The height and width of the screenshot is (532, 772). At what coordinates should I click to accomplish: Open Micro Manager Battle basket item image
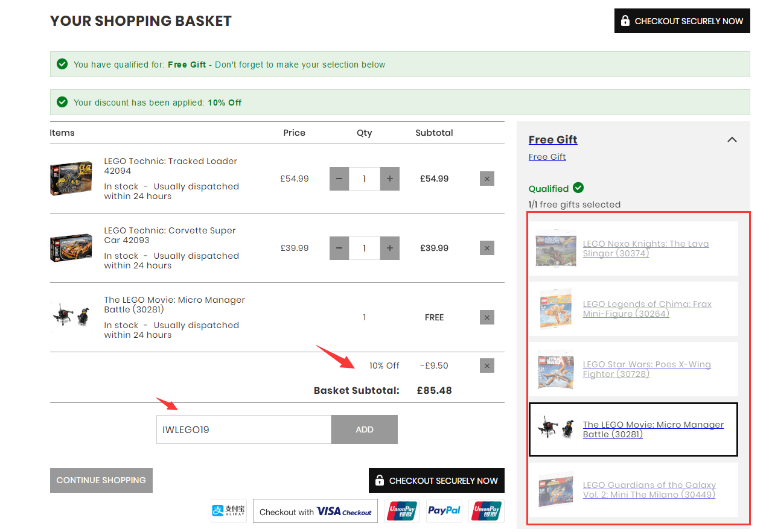(71, 317)
